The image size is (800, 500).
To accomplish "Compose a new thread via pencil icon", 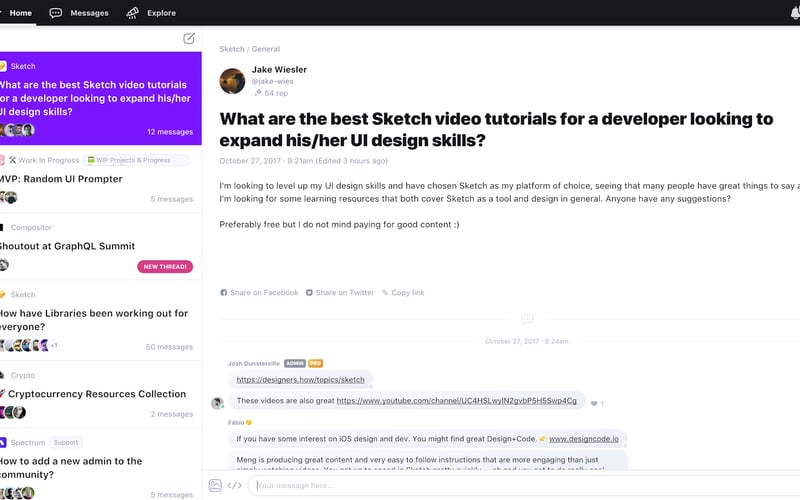I will pyautogui.click(x=189, y=38).
